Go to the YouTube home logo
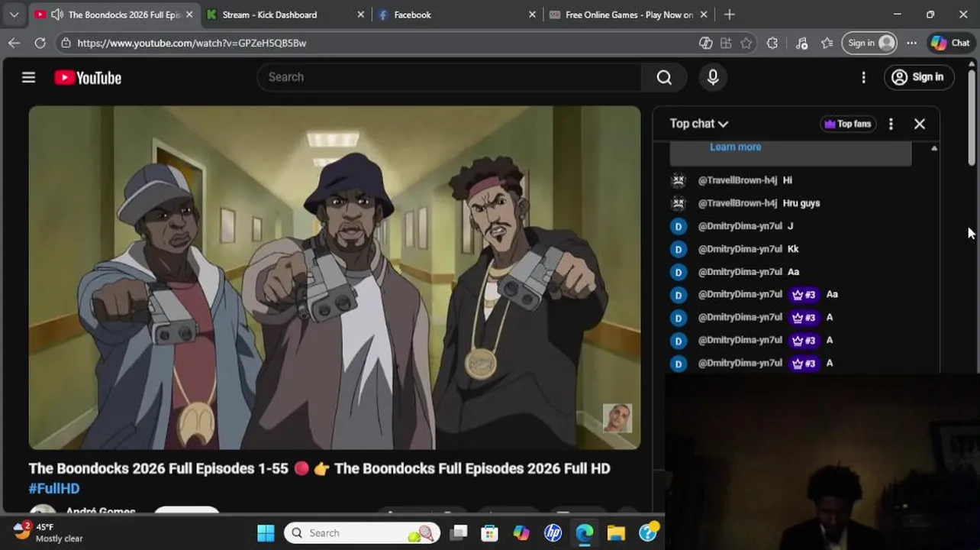 (x=88, y=78)
